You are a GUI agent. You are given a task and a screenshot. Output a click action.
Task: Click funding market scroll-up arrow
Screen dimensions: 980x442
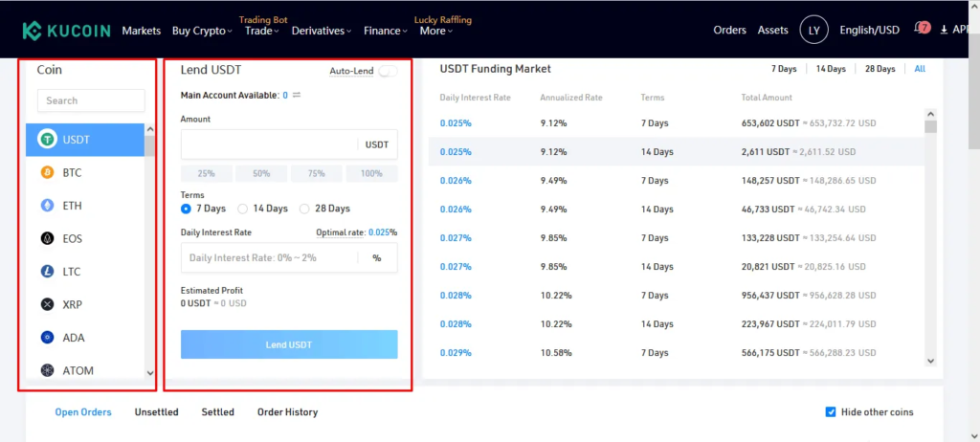coord(930,114)
